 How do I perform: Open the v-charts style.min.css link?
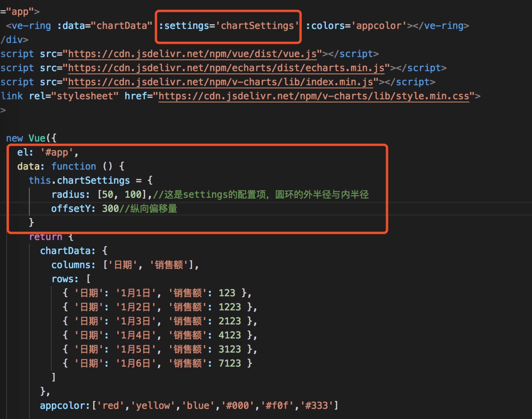coord(314,96)
